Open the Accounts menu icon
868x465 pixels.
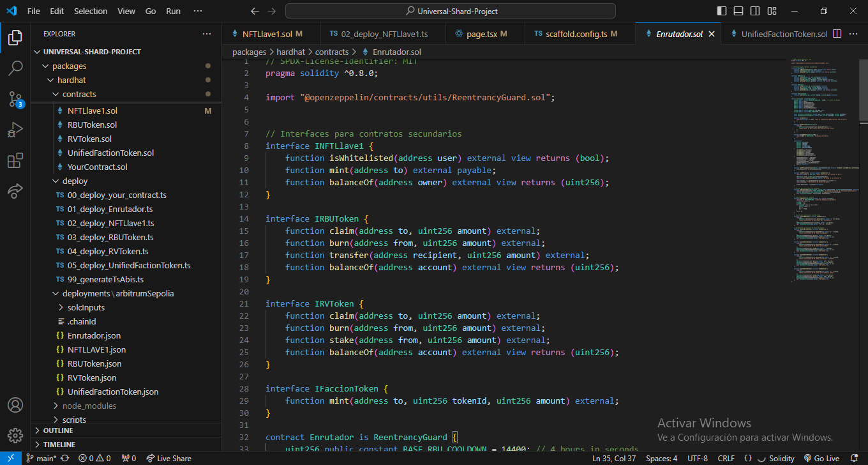click(x=15, y=405)
